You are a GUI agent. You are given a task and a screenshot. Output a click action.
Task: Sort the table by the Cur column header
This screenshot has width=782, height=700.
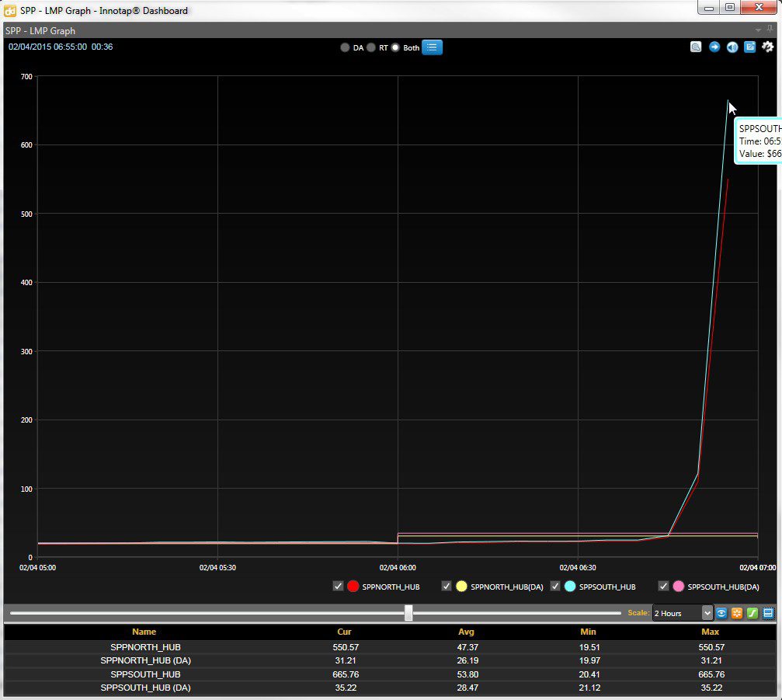coord(344,632)
